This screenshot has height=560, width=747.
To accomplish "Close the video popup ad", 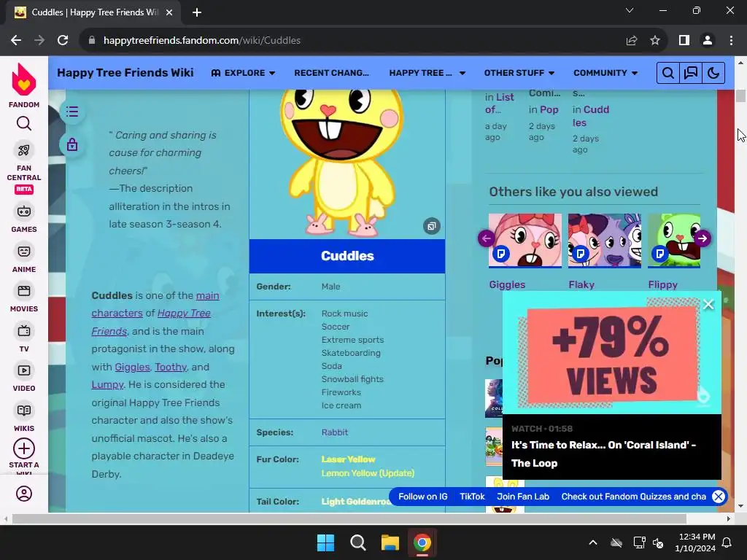I will pyautogui.click(x=708, y=304).
